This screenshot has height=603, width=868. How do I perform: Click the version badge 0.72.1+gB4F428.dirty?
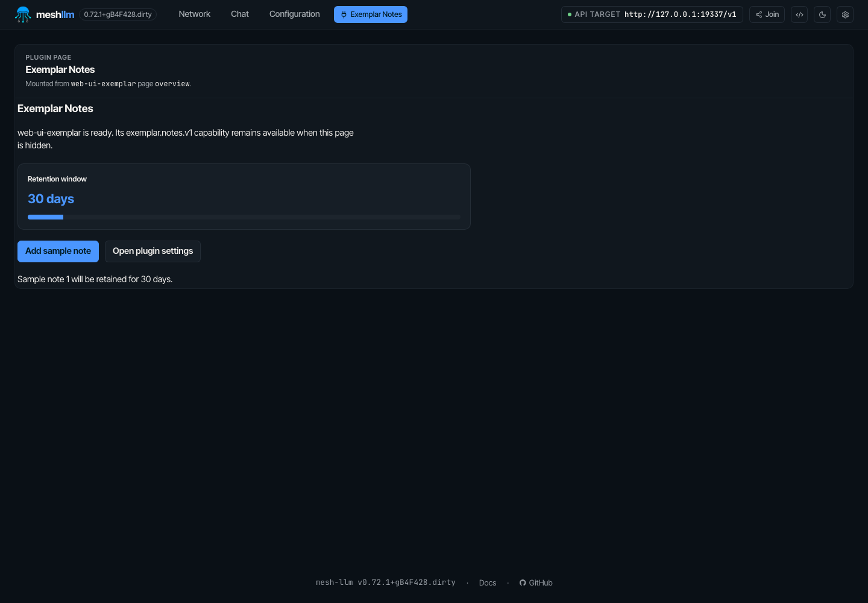tap(118, 14)
